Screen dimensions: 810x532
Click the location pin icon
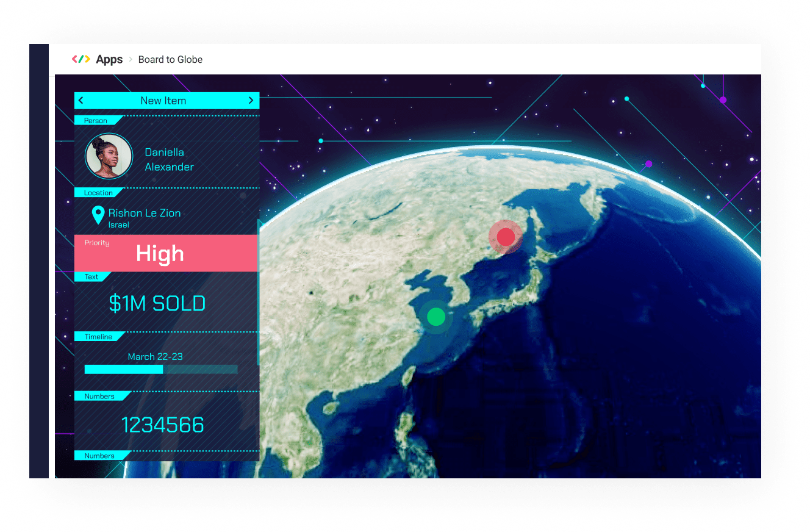[98, 215]
